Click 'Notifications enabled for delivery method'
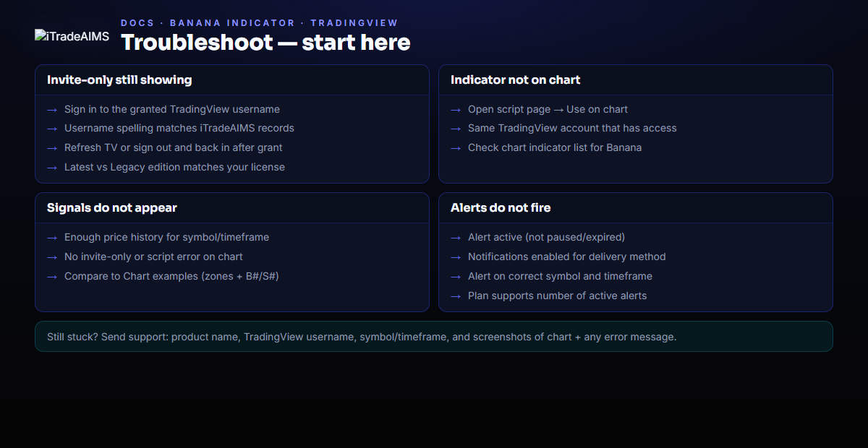 pos(567,257)
